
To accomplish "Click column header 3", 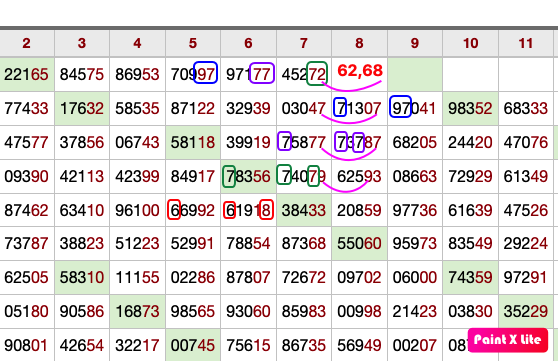I will (x=82, y=43).
